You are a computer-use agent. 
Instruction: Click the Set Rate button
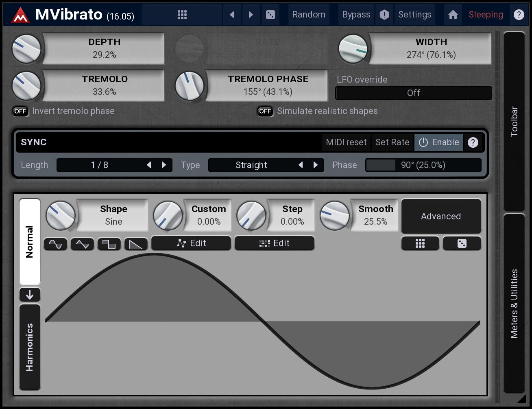tap(392, 142)
